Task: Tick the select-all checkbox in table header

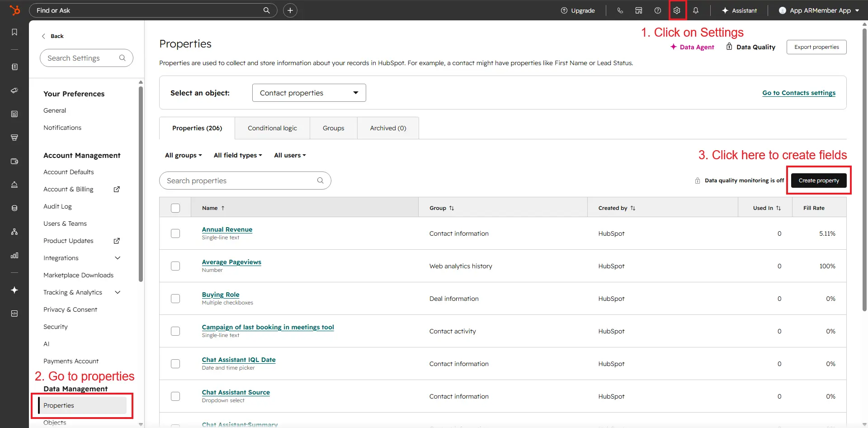Action: [x=175, y=208]
